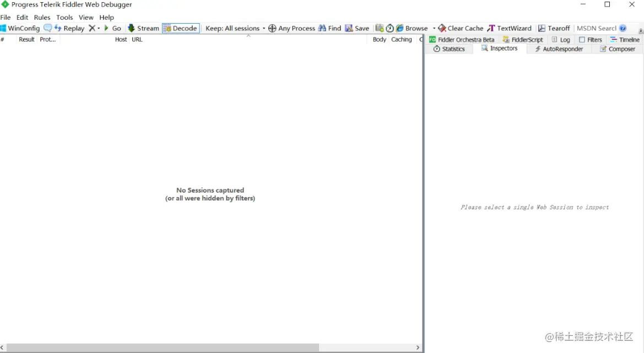This screenshot has height=353, width=644.
Task: Click the timer stopwatch icon
Action: [x=390, y=28]
